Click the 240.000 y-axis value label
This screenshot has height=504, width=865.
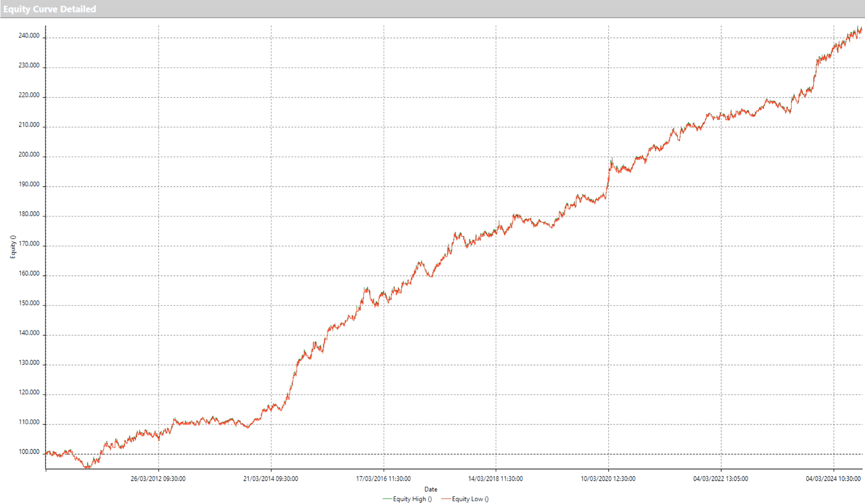[x=29, y=35]
